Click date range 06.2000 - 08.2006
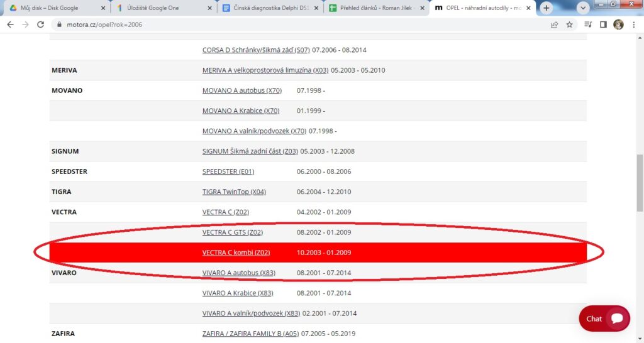 (324, 171)
